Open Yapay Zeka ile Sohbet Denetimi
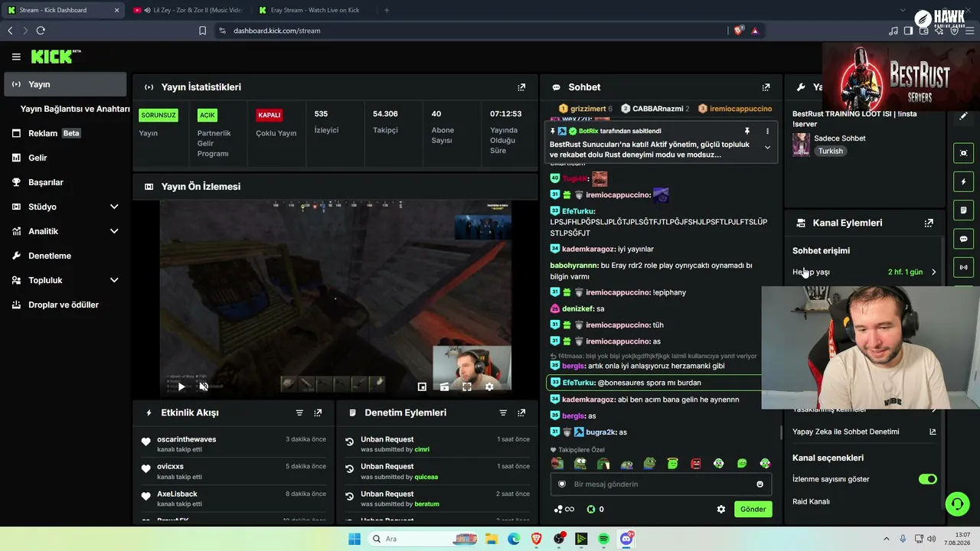The image size is (980, 551). tap(864, 432)
